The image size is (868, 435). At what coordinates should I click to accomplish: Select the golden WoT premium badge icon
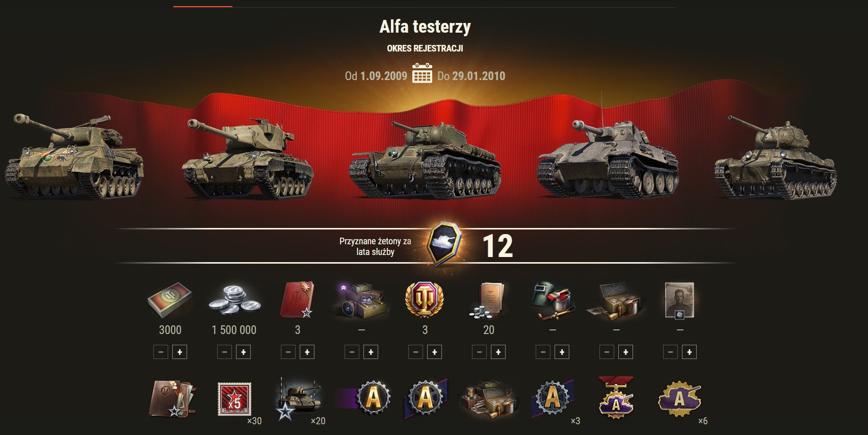tap(425, 300)
